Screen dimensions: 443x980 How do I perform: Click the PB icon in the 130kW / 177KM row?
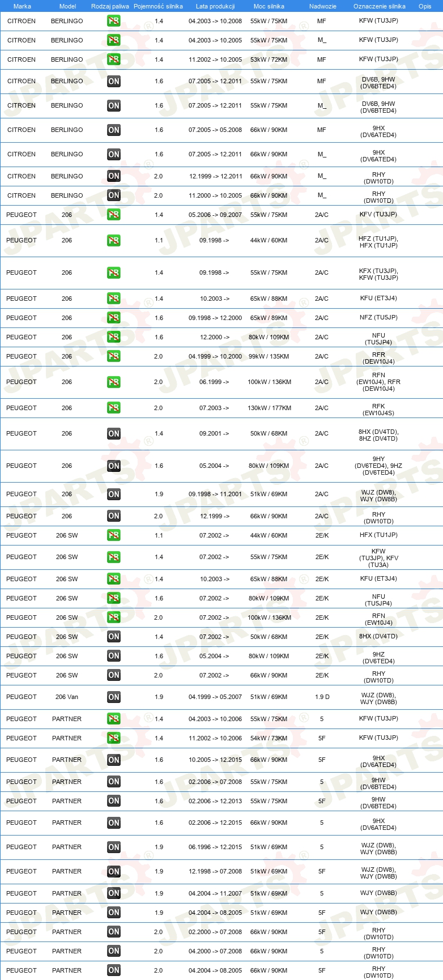point(114,408)
